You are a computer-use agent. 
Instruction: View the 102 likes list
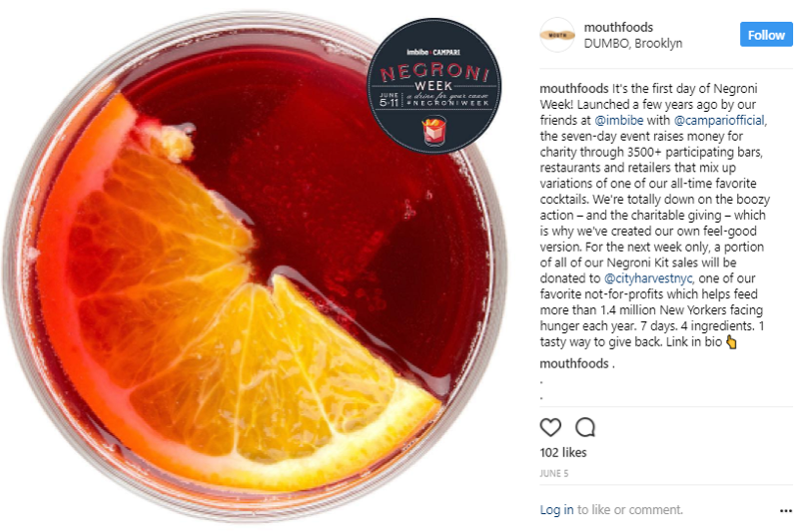click(x=563, y=453)
